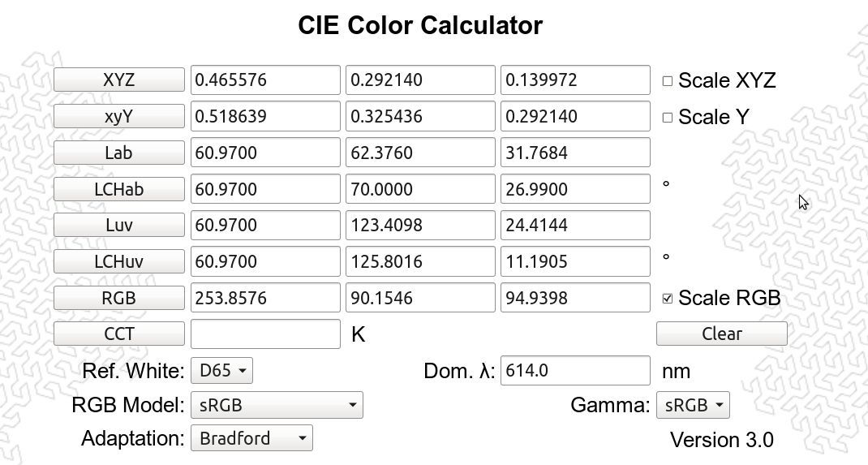This screenshot has height=465, width=868.
Task: Click the RGB conversion button
Action: coord(119,298)
